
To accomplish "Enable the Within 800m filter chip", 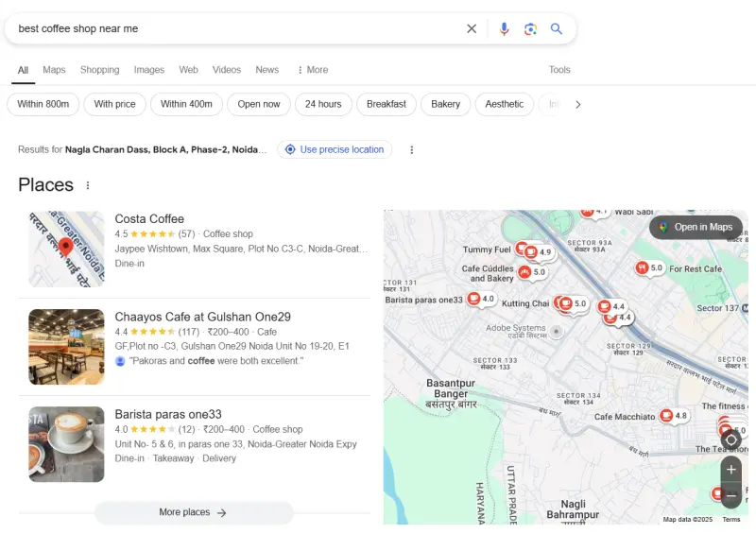I will (43, 104).
